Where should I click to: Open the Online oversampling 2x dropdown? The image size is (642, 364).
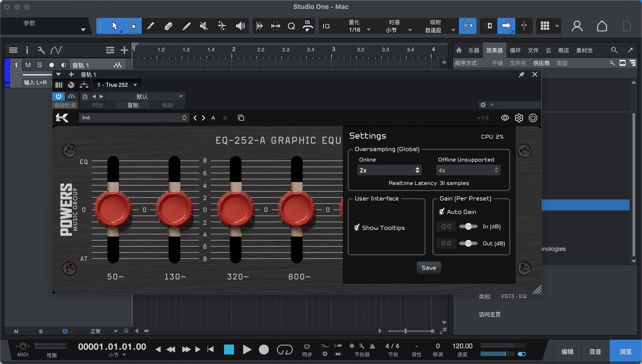click(389, 170)
